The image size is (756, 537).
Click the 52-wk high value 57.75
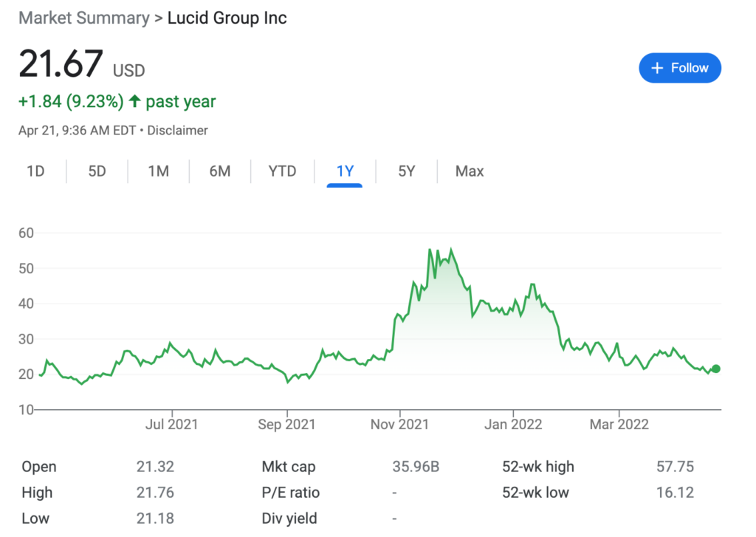pos(675,467)
